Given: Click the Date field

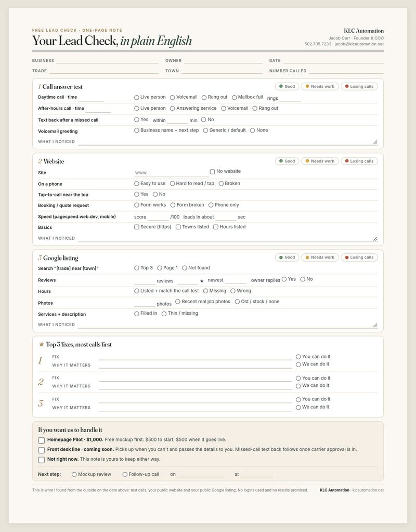Looking at the screenshot, I should click(x=333, y=60).
